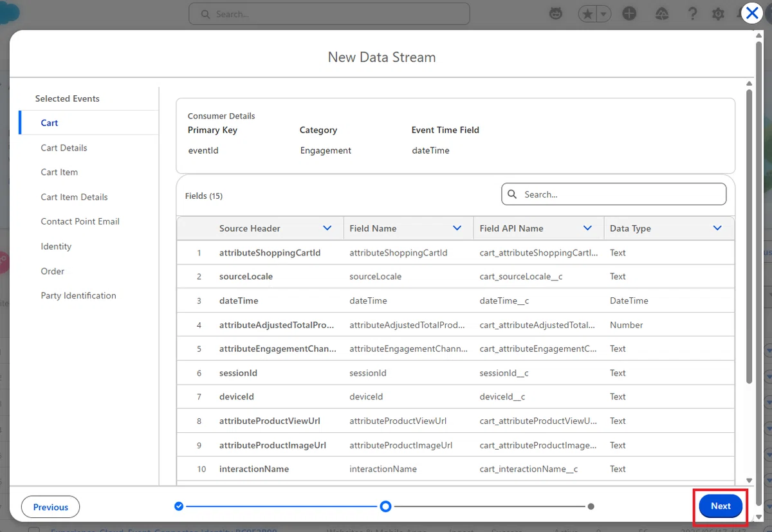This screenshot has height=532, width=772.
Task: Click the attributeProductImageUrl source header cell
Action: tap(273, 445)
